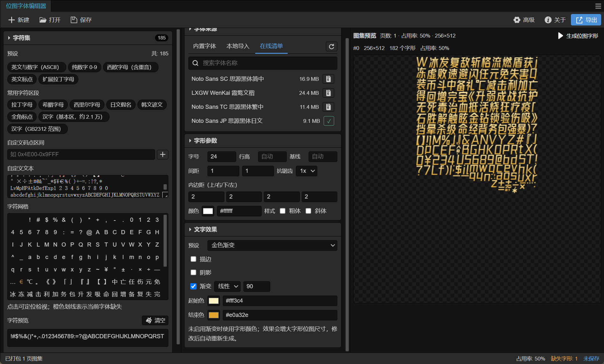Click the 生成位图字形 button
Image resolution: width=604 pixels, height=364 pixels.
[x=578, y=36]
